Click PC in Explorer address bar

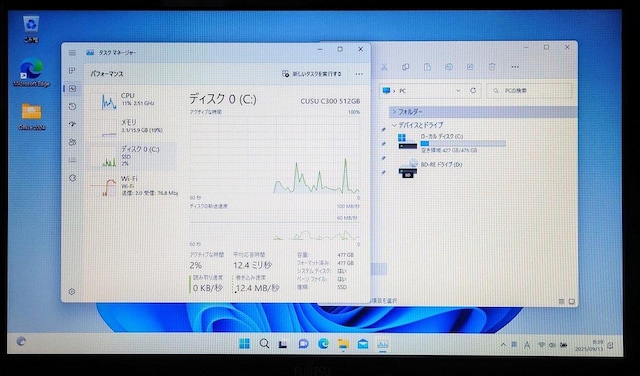pos(402,91)
